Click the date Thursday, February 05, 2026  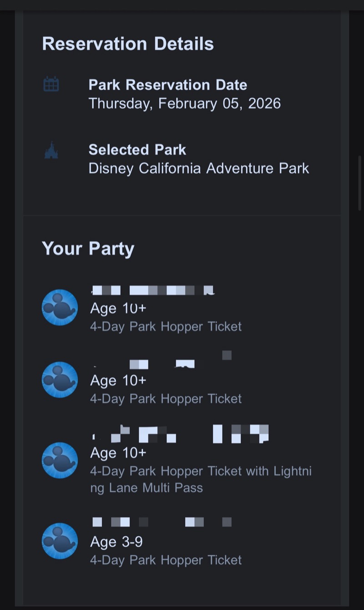tap(185, 103)
